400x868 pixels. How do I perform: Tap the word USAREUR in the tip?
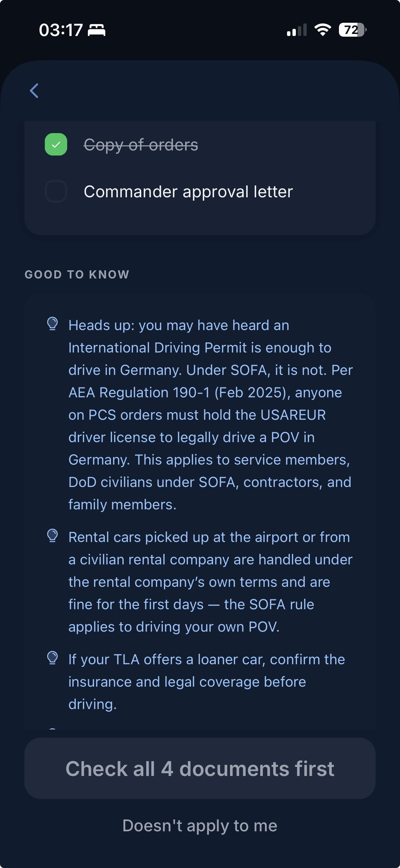pyautogui.click(x=293, y=415)
